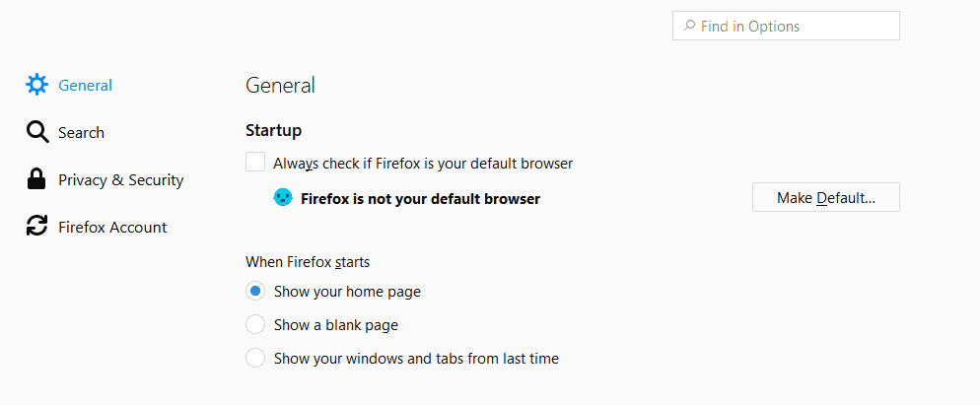Click 'Show your windows and tabs from last time' text

click(416, 359)
